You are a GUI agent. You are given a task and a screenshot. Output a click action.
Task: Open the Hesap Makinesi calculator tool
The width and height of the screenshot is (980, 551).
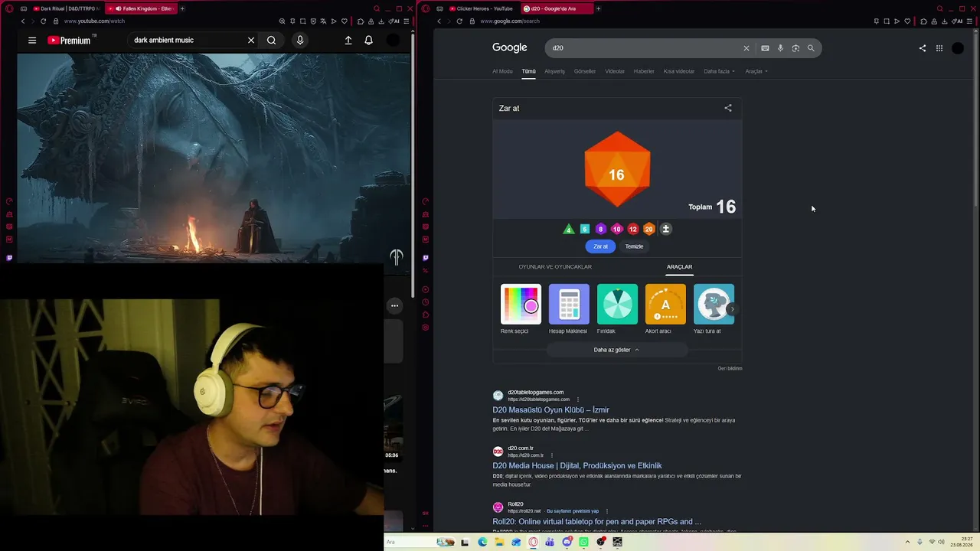tap(569, 309)
